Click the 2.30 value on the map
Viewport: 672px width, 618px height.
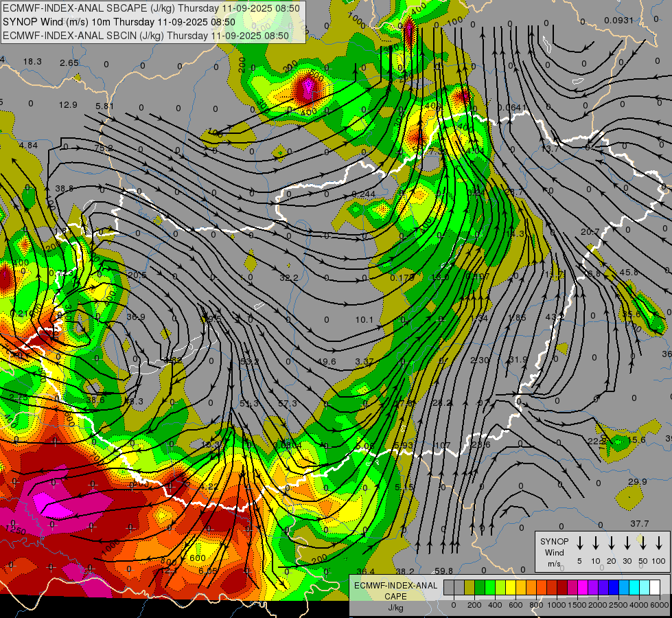pos(480,360)
